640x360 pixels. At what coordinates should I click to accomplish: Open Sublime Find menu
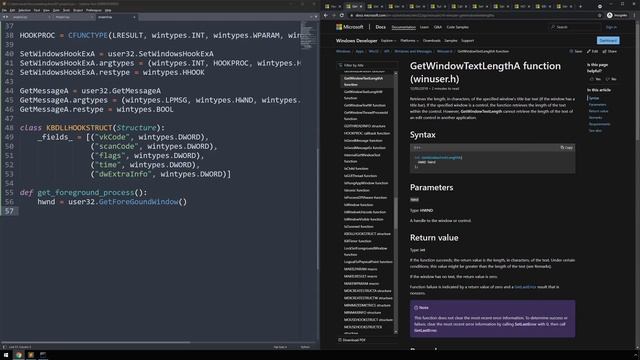point(37,10)
